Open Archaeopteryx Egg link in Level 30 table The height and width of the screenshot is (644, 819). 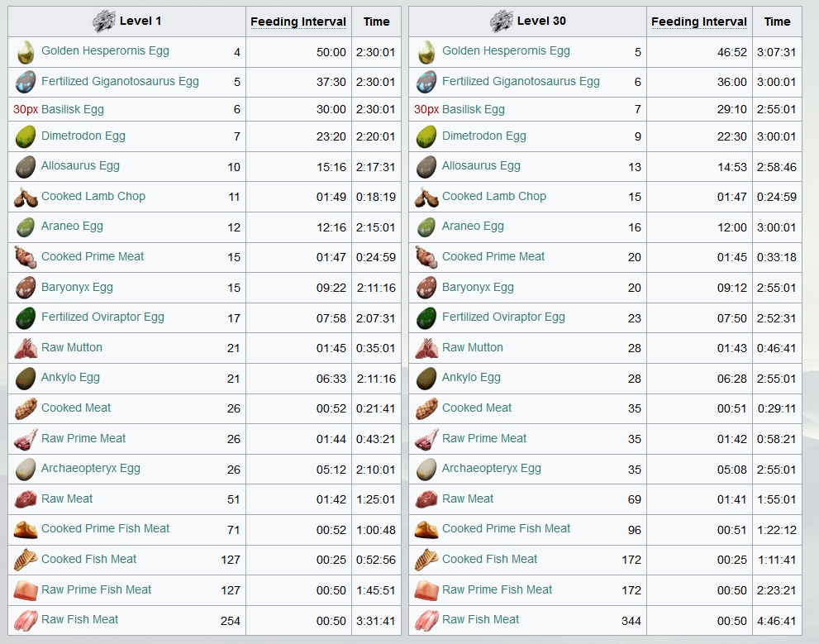pyautogui.click(x=492, y=468)
